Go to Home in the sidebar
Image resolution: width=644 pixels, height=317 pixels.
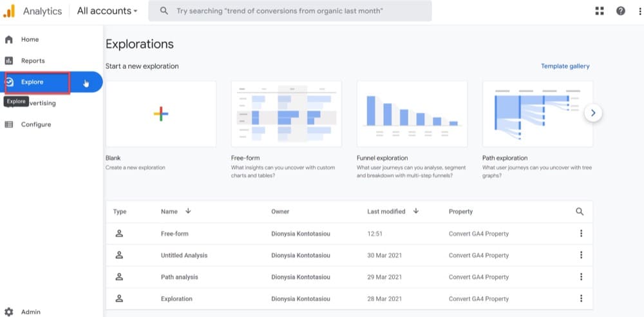pyautogui.click(x=52, y=39)
